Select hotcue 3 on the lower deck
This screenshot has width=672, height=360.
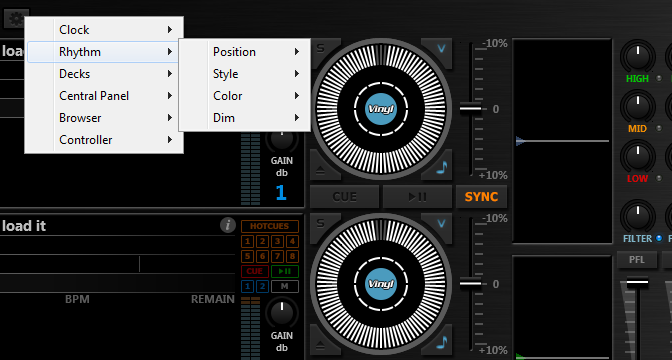coord(277,241)
